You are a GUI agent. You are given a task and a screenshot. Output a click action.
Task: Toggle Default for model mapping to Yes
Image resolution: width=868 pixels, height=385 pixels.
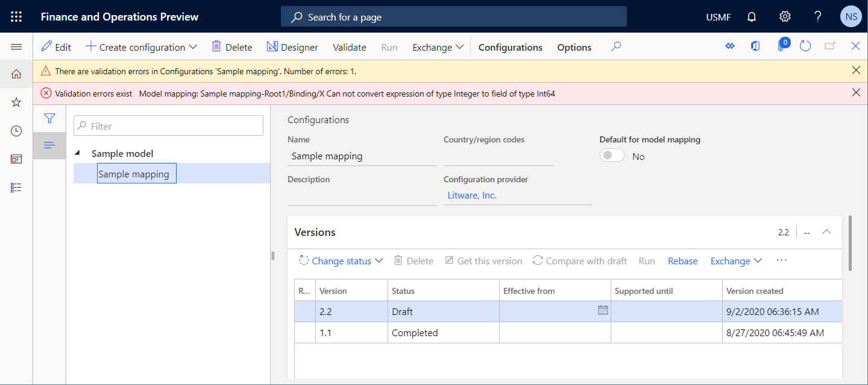[x=611, y=155]
